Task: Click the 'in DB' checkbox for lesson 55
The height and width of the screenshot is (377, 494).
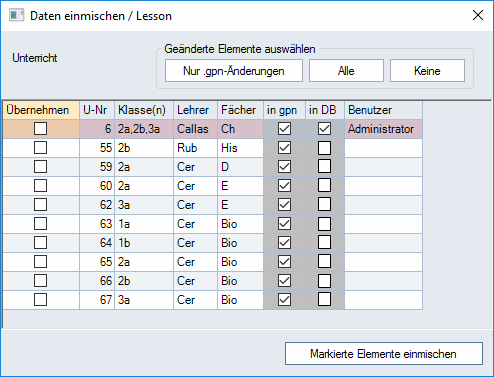Action: (324, 148)
